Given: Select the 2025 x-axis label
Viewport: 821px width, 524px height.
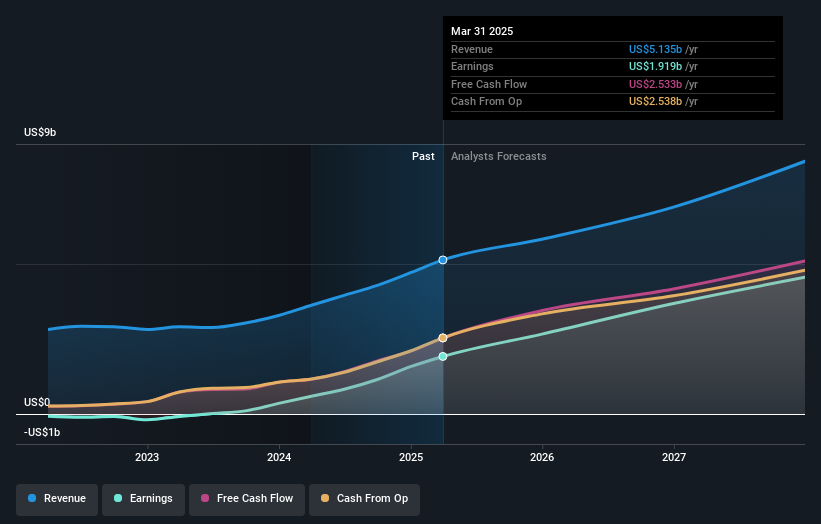Looking at the screenshot, I should click(x=411, y=457).
